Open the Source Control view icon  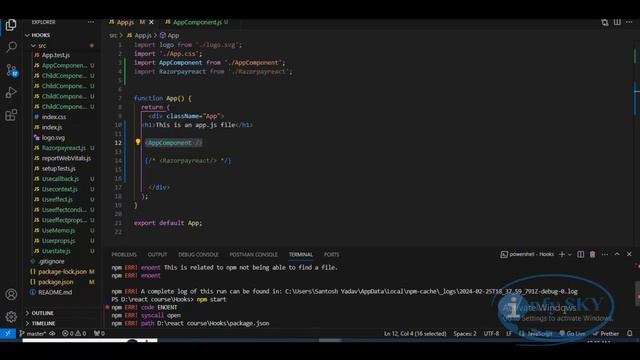point(11,70)
